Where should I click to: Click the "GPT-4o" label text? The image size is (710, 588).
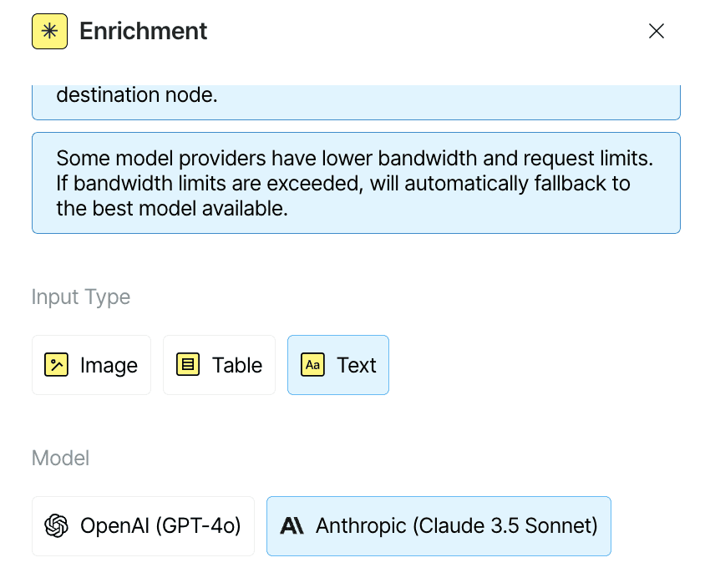coord(198,526)
